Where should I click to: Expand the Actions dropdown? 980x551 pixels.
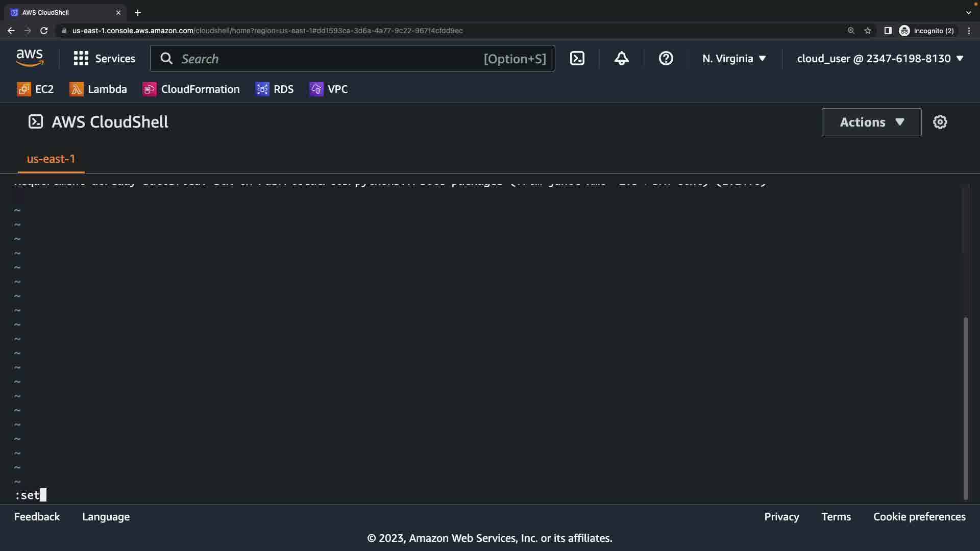click(x=871, y=122)
